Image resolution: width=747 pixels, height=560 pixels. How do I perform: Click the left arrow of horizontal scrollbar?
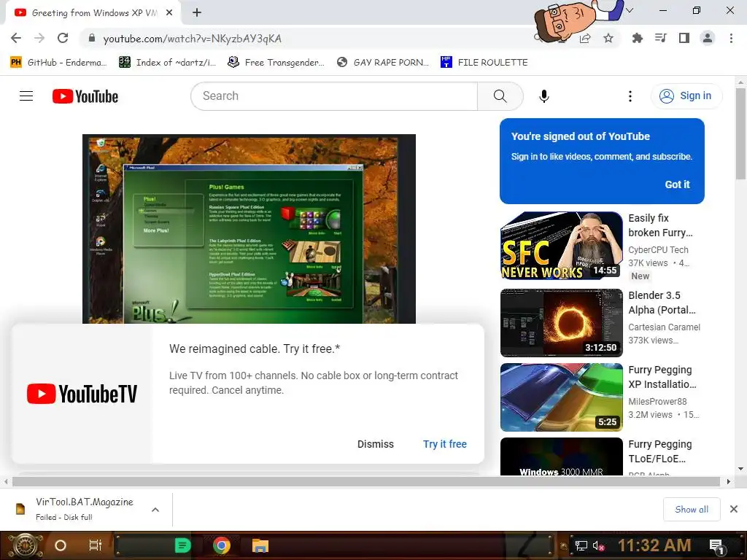pyautogui.click(x=5, y=481)
